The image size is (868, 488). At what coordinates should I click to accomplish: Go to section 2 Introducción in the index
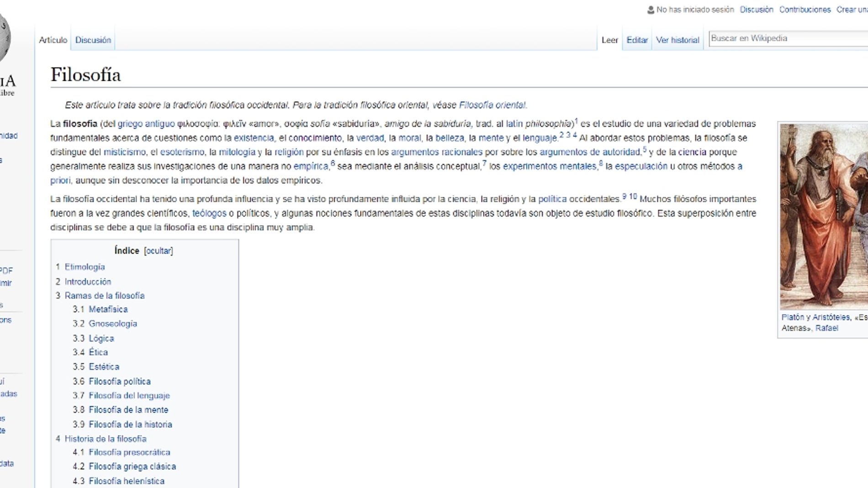[84, 282]
